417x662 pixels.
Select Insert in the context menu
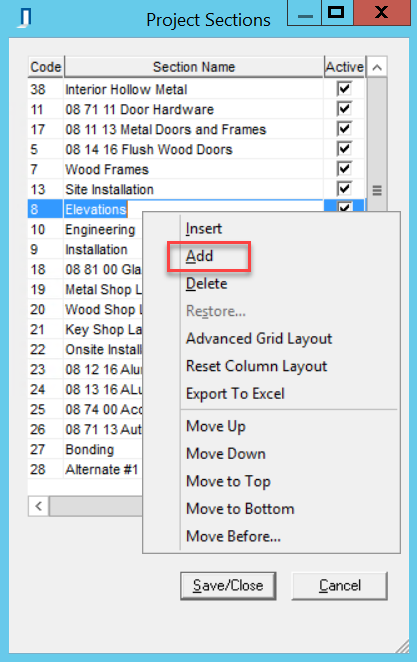click(203, 228)
